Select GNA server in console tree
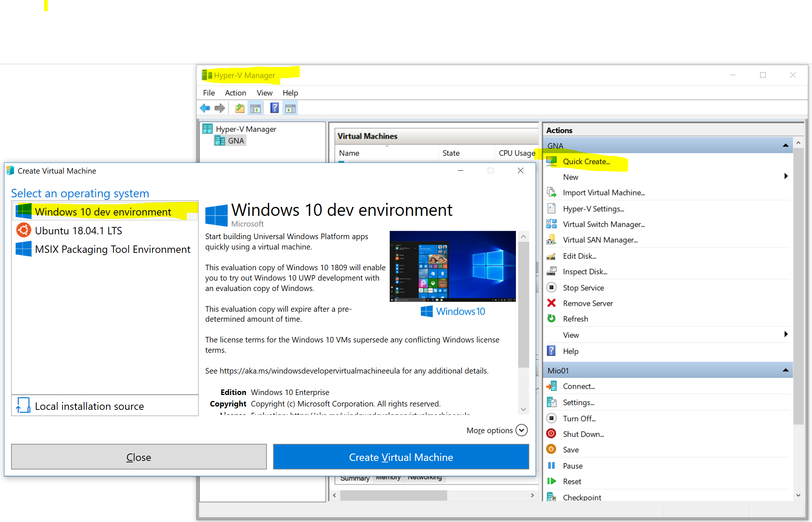812x522 pixels. click(236, 141)
